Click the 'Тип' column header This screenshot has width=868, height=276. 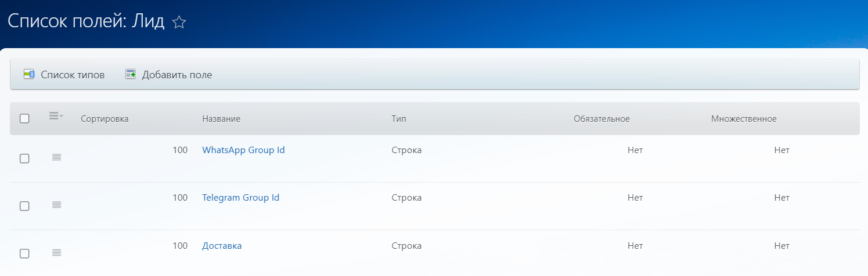[399, 119]
